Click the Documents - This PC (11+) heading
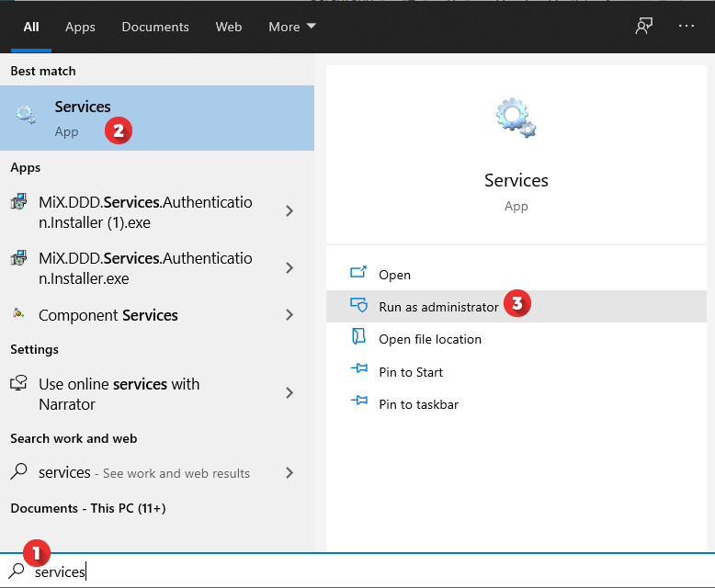This screenshot has height=588, width=715. pyautogui.click(x=88, y=508)
